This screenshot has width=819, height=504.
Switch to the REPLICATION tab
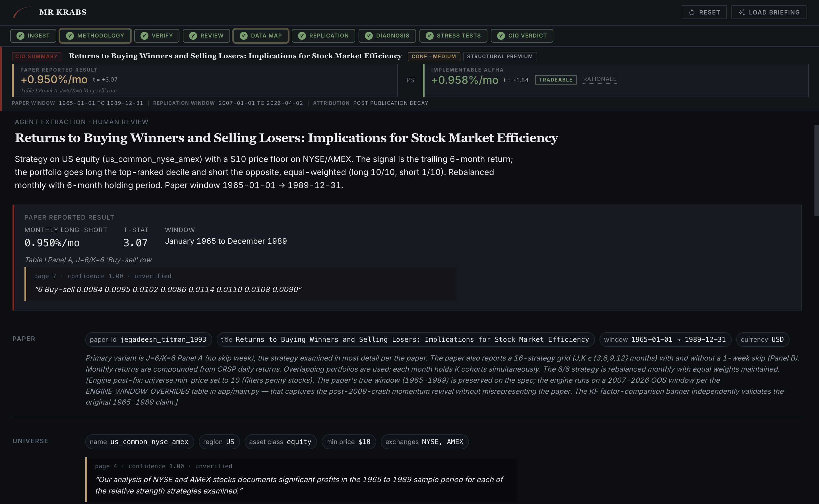pos(323,36)
